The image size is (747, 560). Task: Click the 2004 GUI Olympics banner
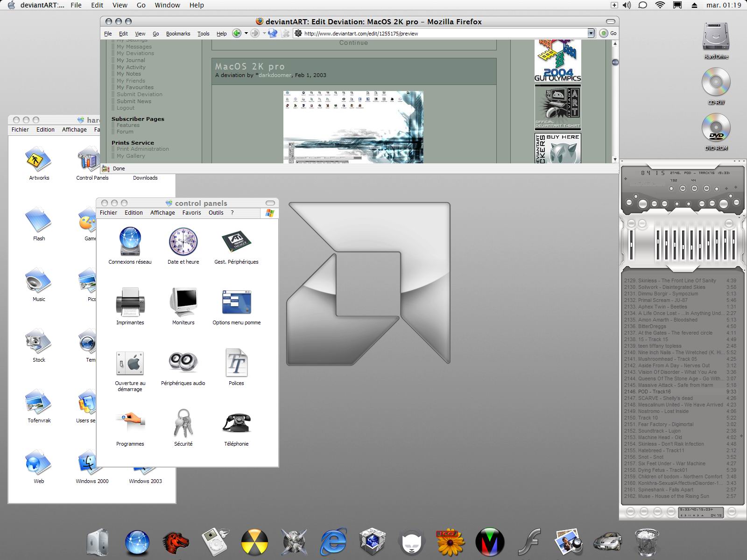pos(557,61)
